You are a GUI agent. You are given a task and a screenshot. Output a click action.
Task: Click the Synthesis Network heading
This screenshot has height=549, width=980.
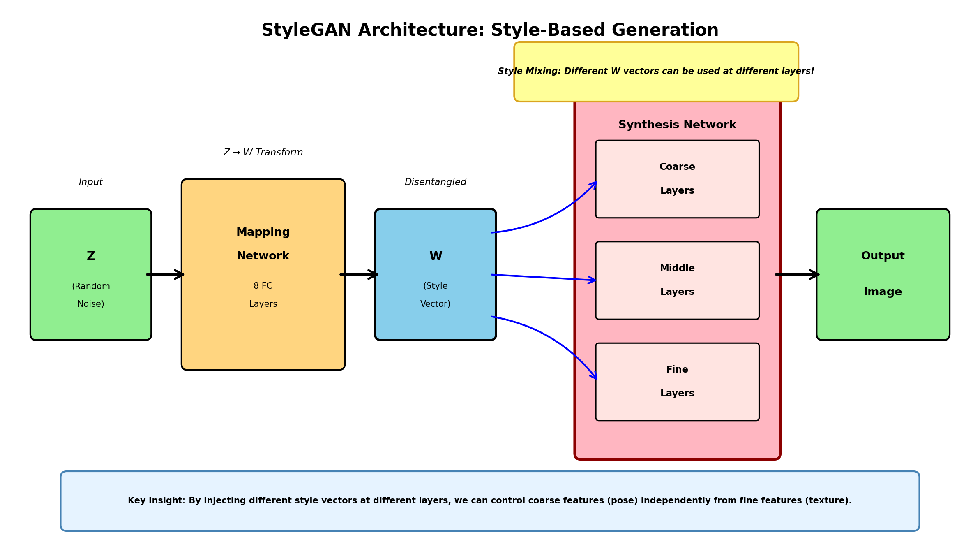(677, 125)
